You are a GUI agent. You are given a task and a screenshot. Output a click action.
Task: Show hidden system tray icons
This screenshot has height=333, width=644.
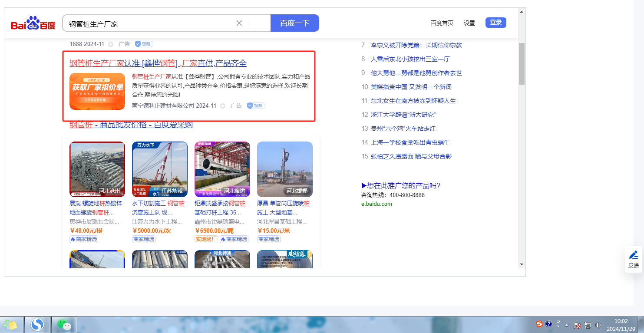click(566, 325)
